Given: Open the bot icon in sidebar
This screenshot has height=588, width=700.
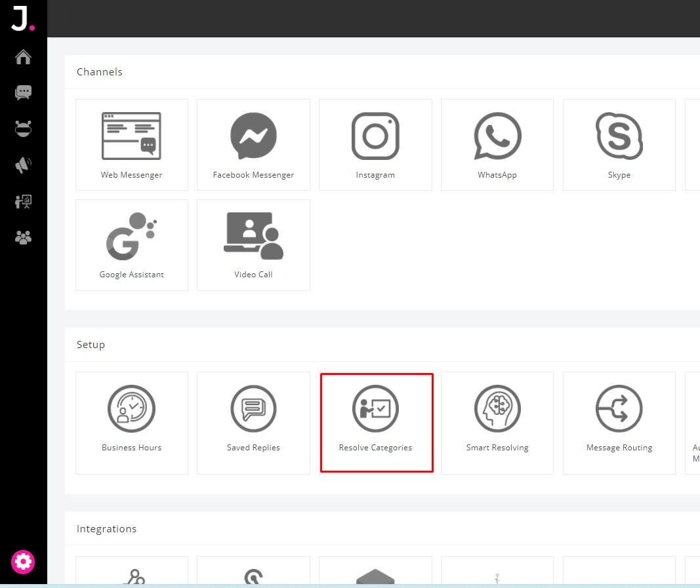Looking at the screenshot, I should click(x=23, y=128).
